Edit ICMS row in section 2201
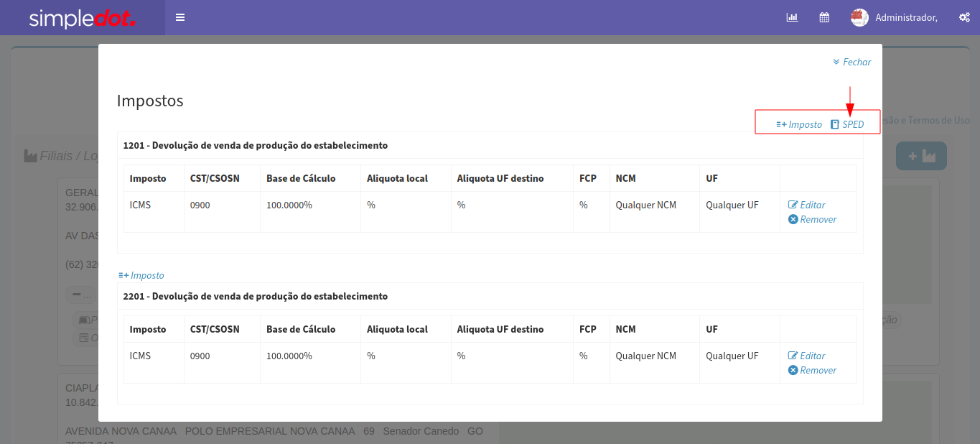Screen dimensions: 980x444 pyautogui.click(x=807, y=356)
